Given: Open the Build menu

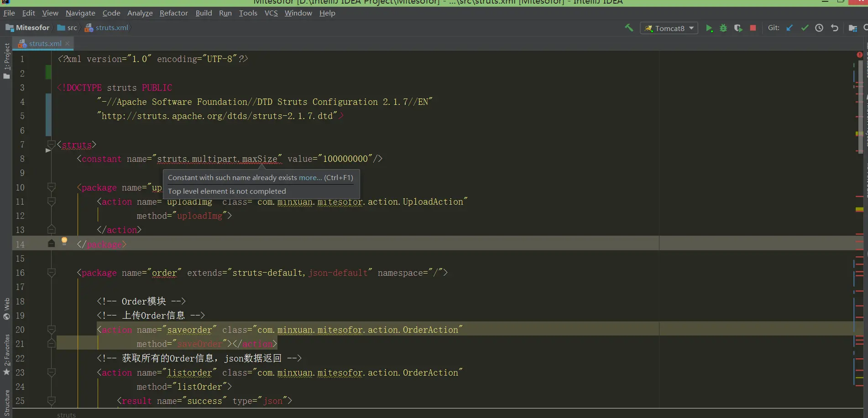Looking at the screenshot, I should 204,13.
